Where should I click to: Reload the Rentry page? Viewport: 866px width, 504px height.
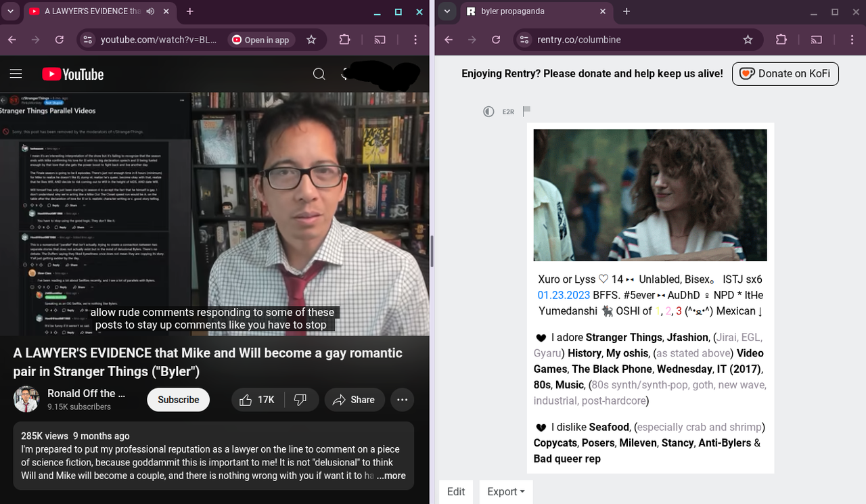tap(496, 40)
